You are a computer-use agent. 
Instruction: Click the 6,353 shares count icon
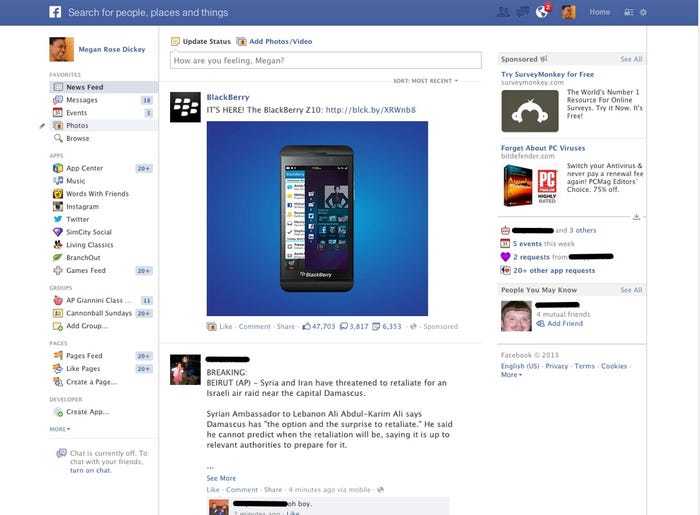376,326
